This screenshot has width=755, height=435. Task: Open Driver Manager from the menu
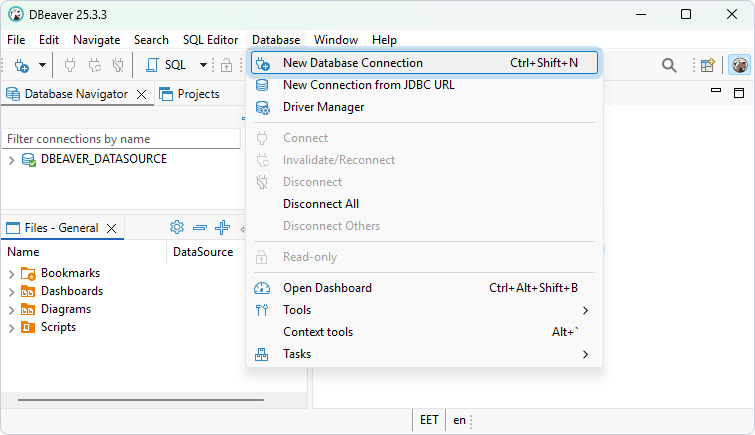(x=424, y=107)
